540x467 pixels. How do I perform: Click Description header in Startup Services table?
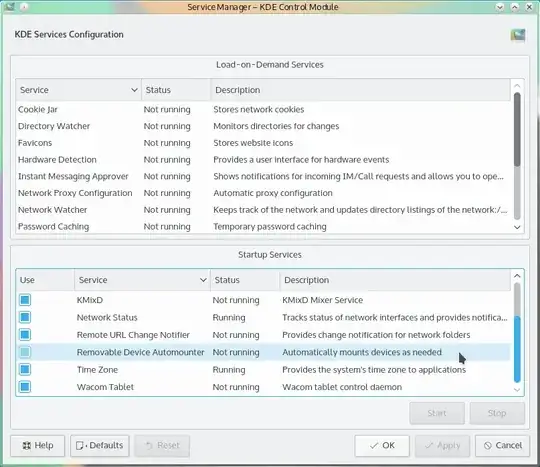point(395,280)
